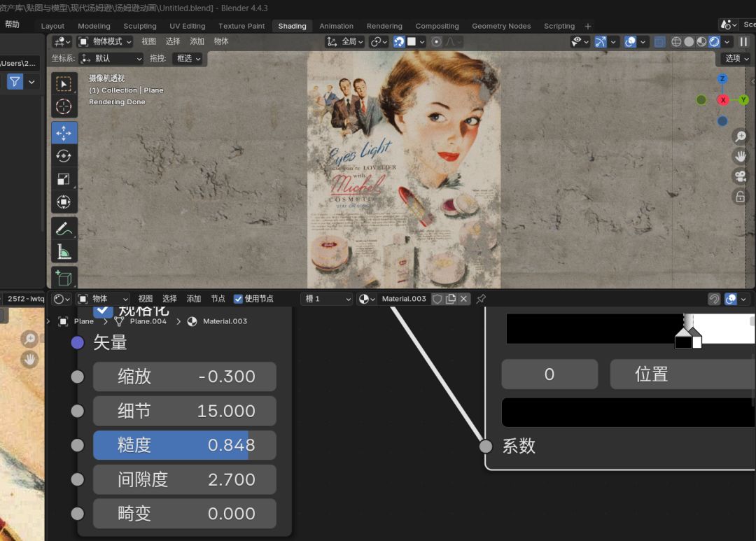
Task: Click the 糙度 slider field
Action: pyautogui.click(x=185, y=445)
